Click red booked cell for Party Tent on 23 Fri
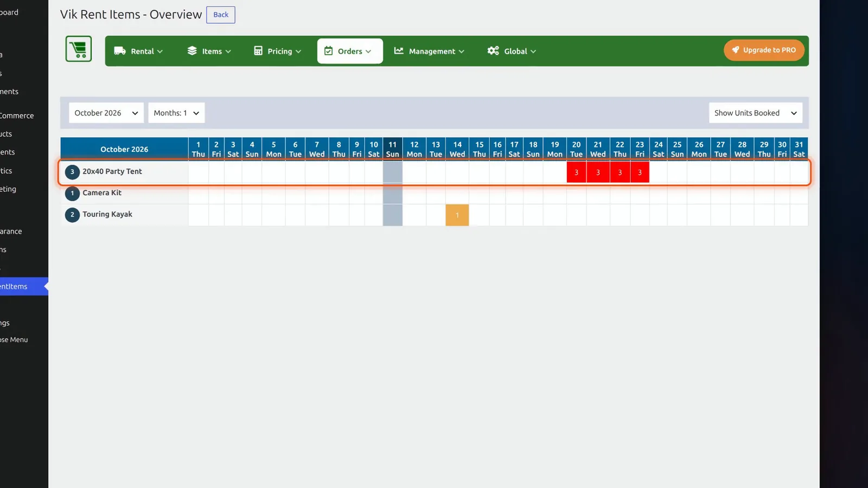868x488 pixels. click(x=640, y=172)
